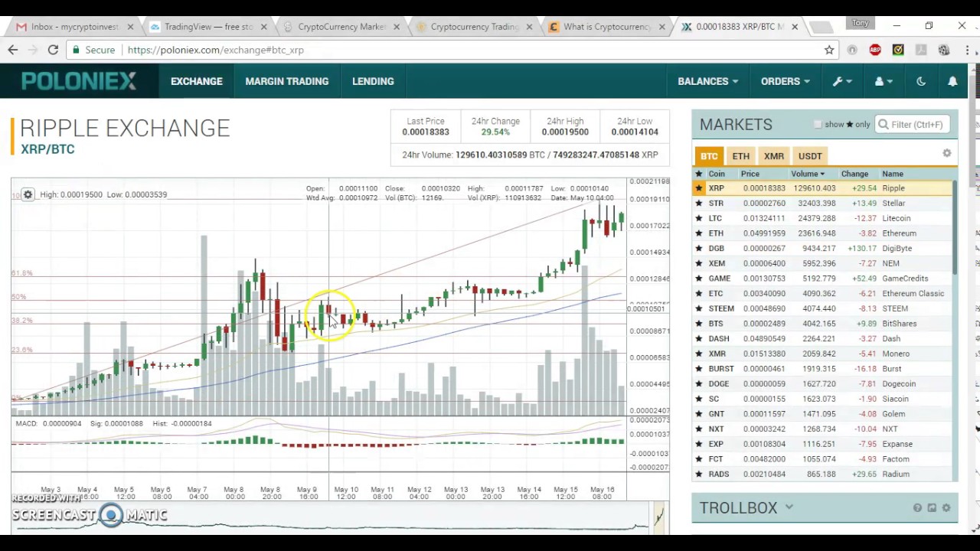Image resolution: width=980 pixels, height=551 pixels.
Task: Select the BTC markets tab
Action: (x=709, y=156)
